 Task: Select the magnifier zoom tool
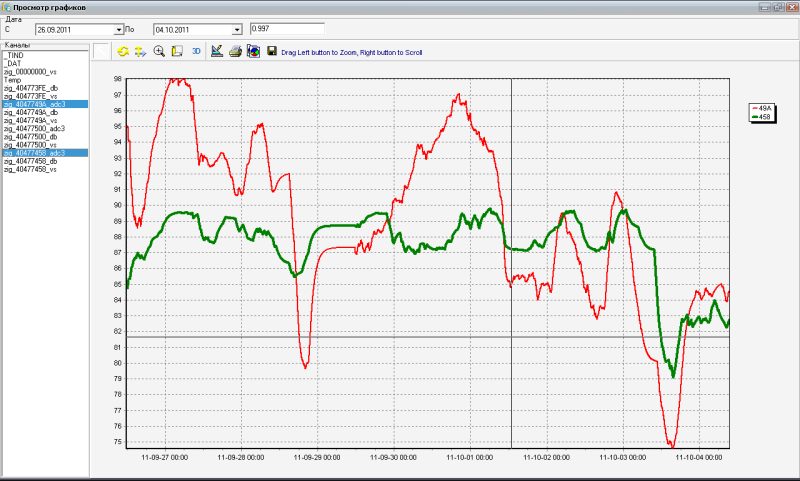coord(159,52)
